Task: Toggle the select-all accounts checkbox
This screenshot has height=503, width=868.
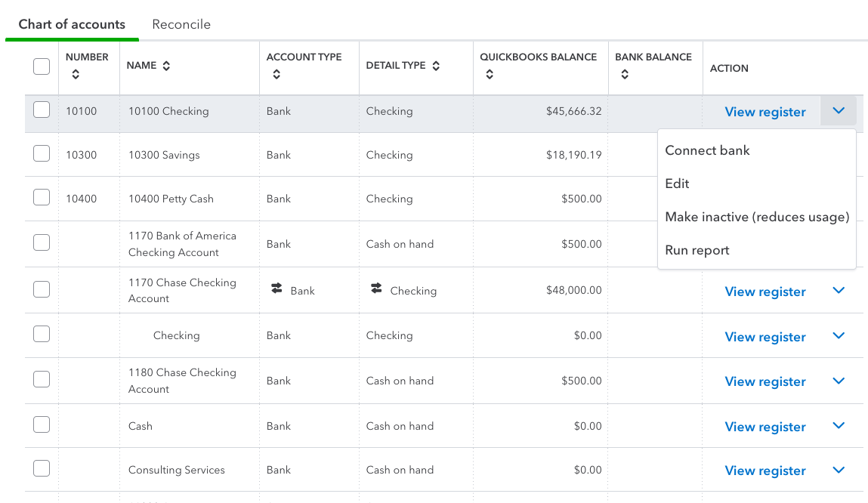Action: (x=42, y=66)
